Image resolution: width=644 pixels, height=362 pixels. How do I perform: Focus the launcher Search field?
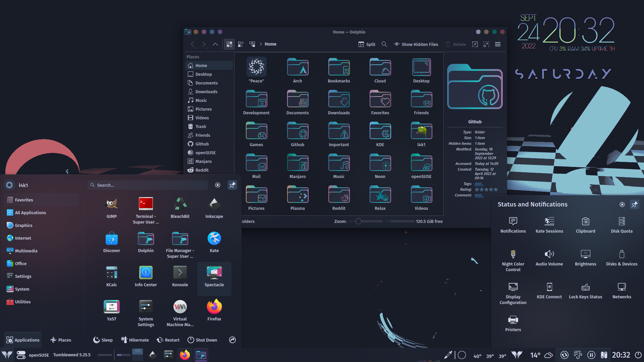point(148,185)
